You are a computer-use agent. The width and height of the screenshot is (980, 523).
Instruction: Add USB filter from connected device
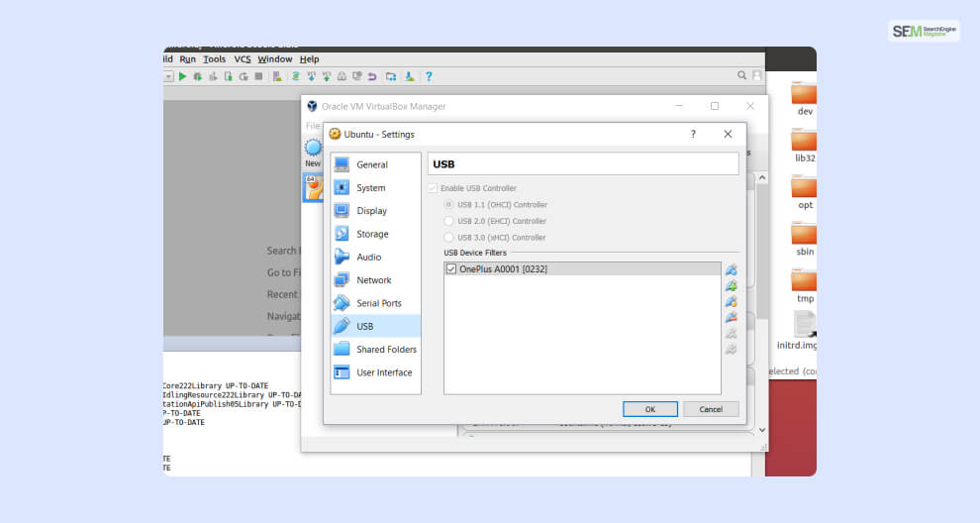(x=731, y=286)
